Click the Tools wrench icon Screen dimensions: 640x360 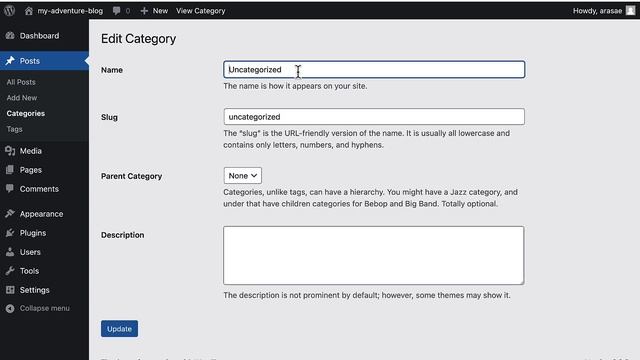tap(10, 271)
